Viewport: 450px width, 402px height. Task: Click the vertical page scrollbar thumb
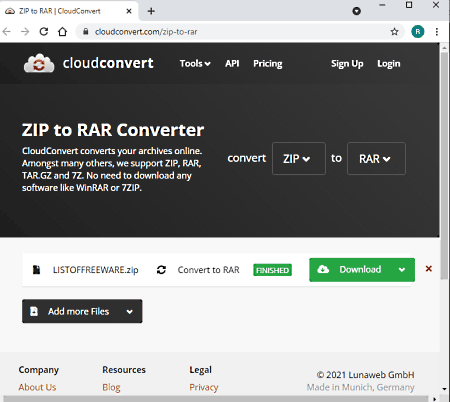coord(444,165)
